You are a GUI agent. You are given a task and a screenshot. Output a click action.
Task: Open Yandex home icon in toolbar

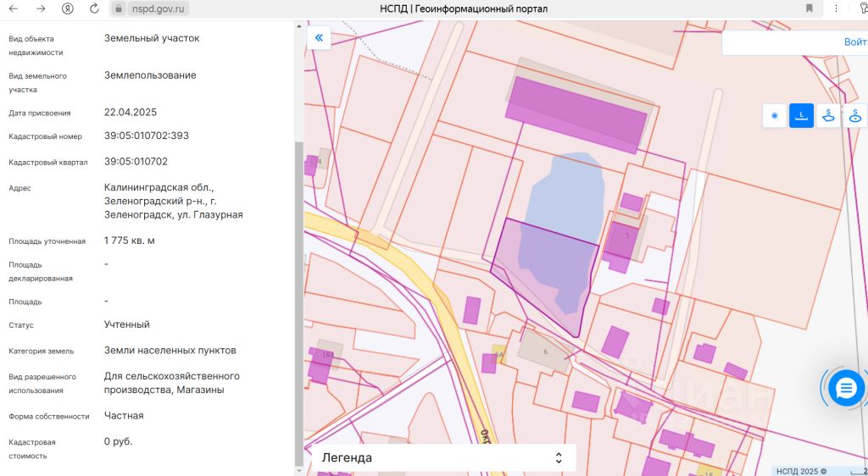[x=67, y=8]
